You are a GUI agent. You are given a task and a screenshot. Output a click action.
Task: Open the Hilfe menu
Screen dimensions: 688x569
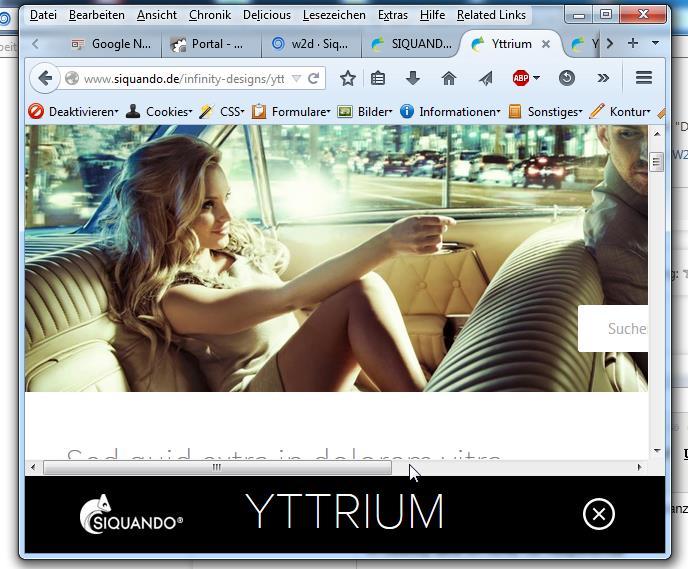point(432,15)
